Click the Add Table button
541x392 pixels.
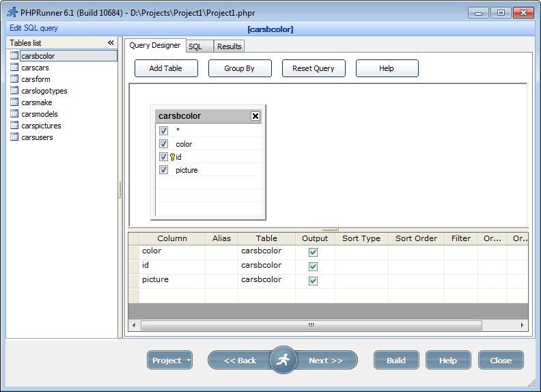point(166,68)
